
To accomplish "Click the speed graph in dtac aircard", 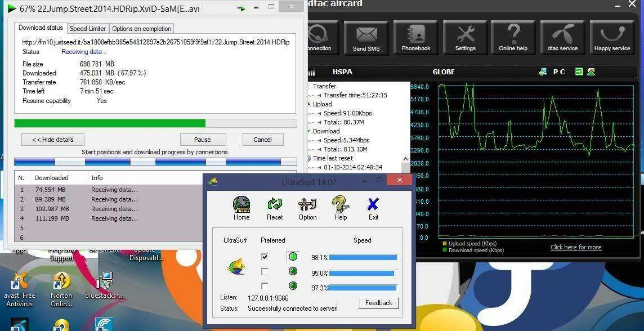I will click(535, 160).
